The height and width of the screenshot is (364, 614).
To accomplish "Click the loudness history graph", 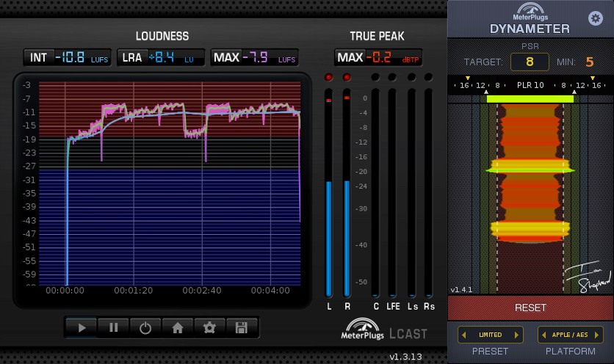I will pos(170,183).
